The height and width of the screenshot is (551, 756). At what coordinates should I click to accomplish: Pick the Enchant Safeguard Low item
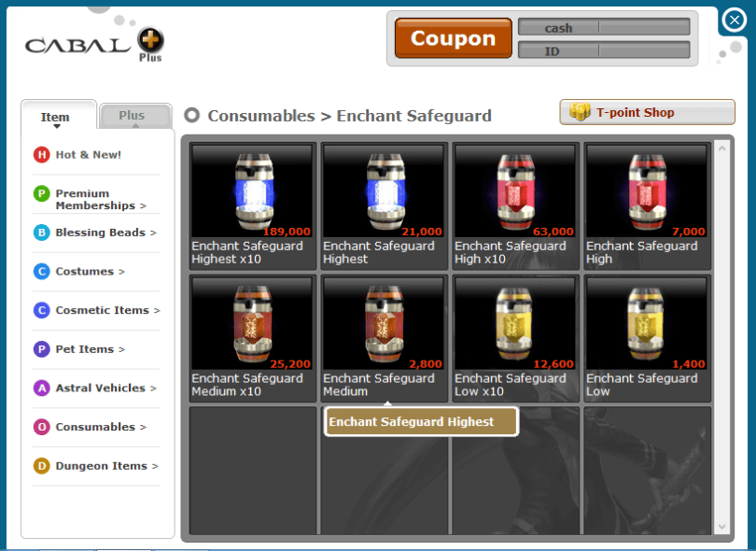647,338
